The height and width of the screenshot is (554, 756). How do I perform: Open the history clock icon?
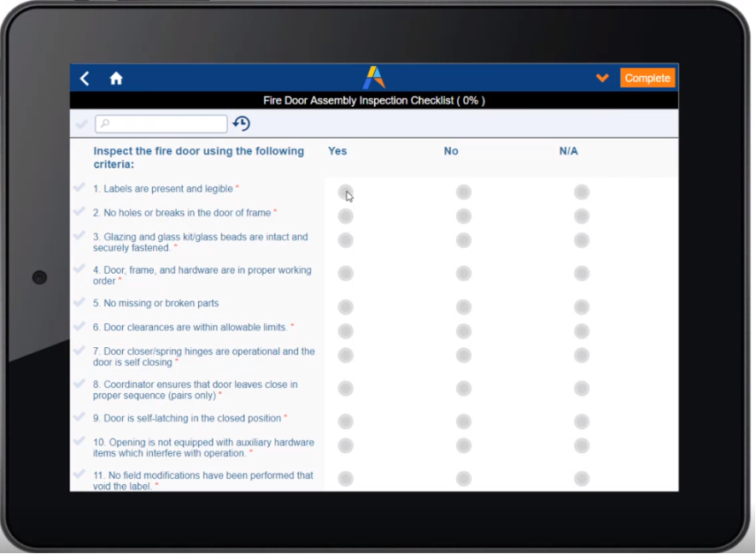242,124
